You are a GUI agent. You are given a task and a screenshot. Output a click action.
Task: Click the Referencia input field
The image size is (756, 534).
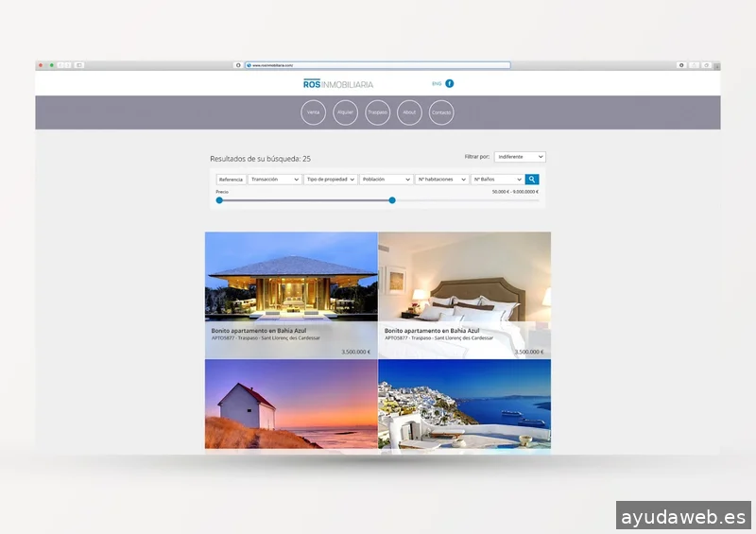tap(232, 179)
